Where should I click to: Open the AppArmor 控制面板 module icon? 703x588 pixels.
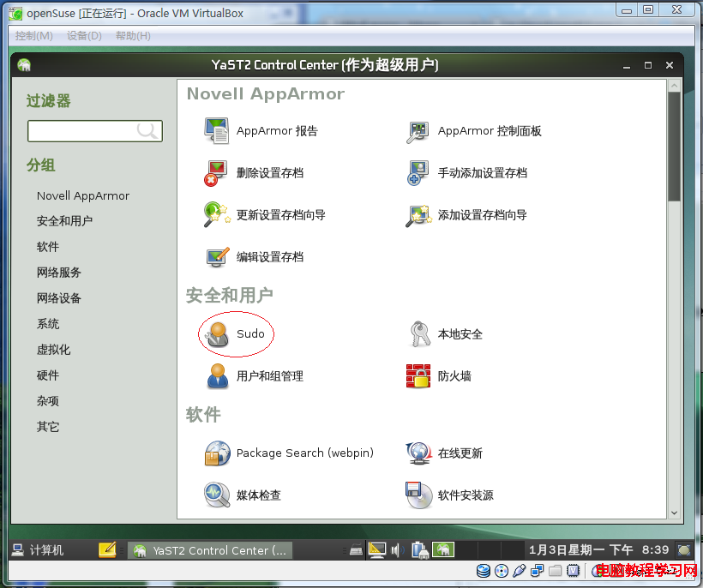pos(418,131)
